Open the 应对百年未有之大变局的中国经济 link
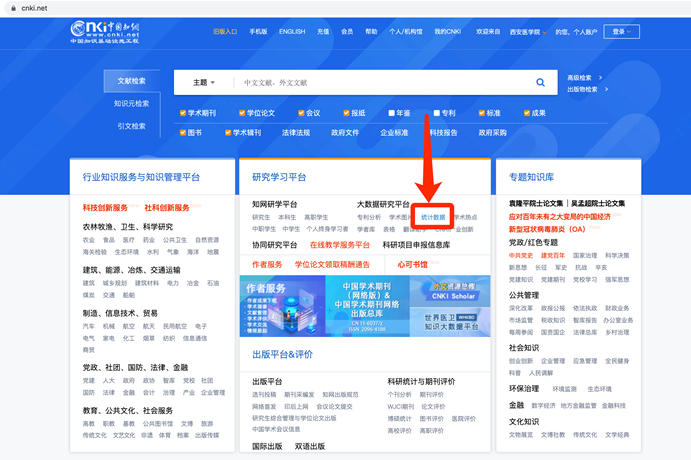Viewport: 691px width, 460px height. [x=560, y=216]
